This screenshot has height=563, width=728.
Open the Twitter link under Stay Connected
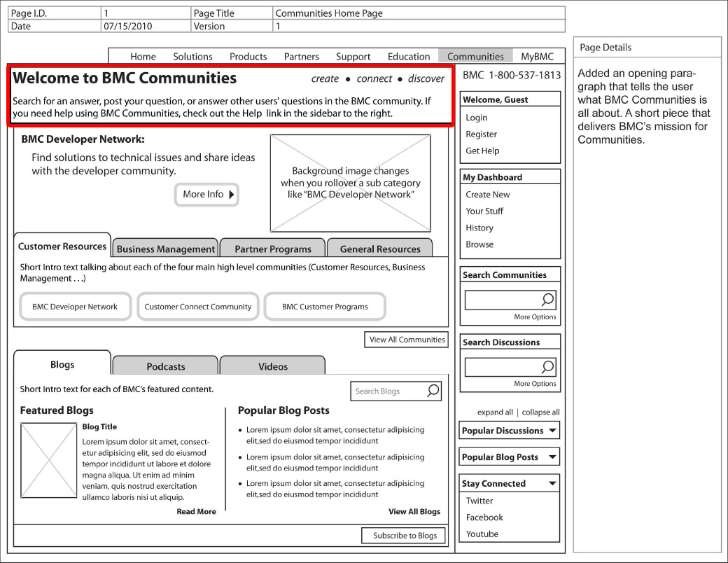(479, 501)
